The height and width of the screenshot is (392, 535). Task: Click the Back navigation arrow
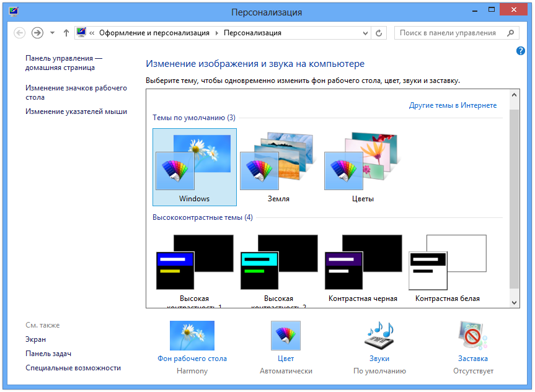tap(19, 33)
